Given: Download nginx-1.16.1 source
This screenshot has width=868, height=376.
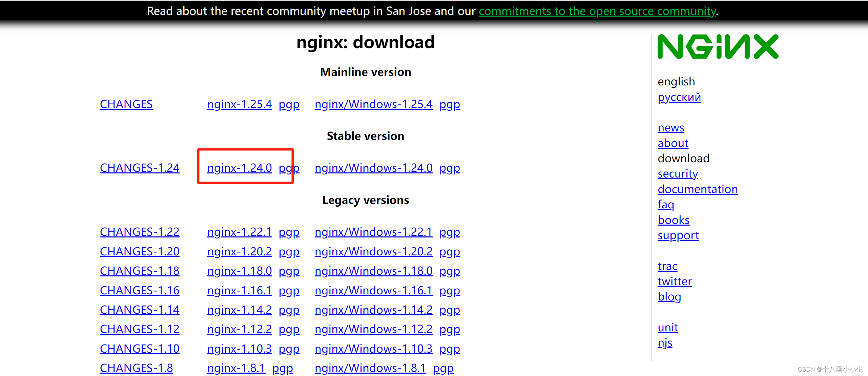Looking at the screenshot, I should coord(240,290).
